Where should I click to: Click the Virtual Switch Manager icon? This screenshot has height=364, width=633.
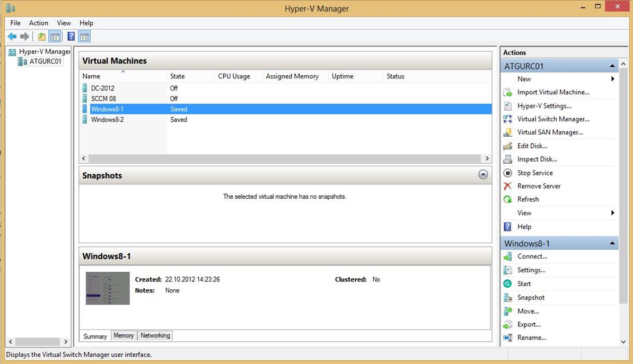point(507,119)
